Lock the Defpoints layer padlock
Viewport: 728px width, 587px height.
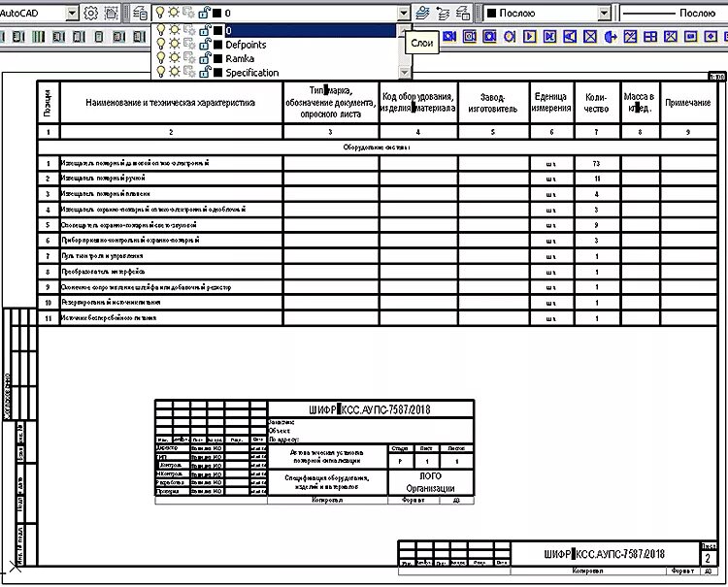(x=205, y=44)
